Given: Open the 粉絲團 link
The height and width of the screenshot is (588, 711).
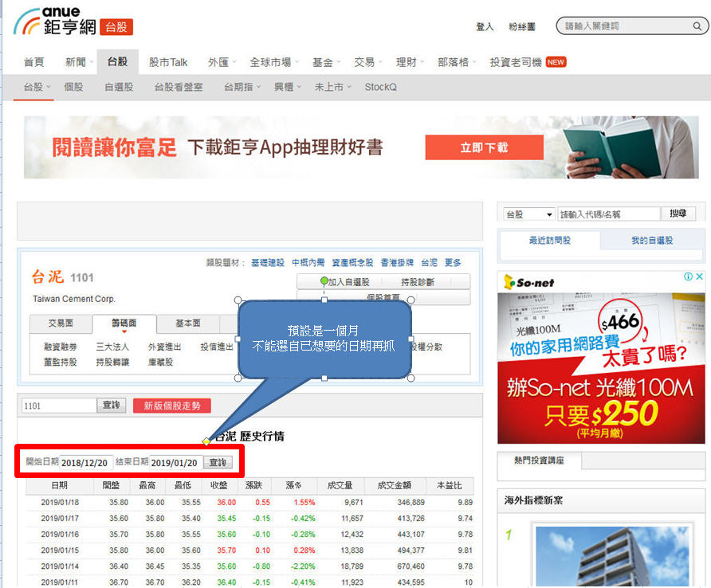Looking at the screenshot, I should pyautogui.click(x=521, y=27).
